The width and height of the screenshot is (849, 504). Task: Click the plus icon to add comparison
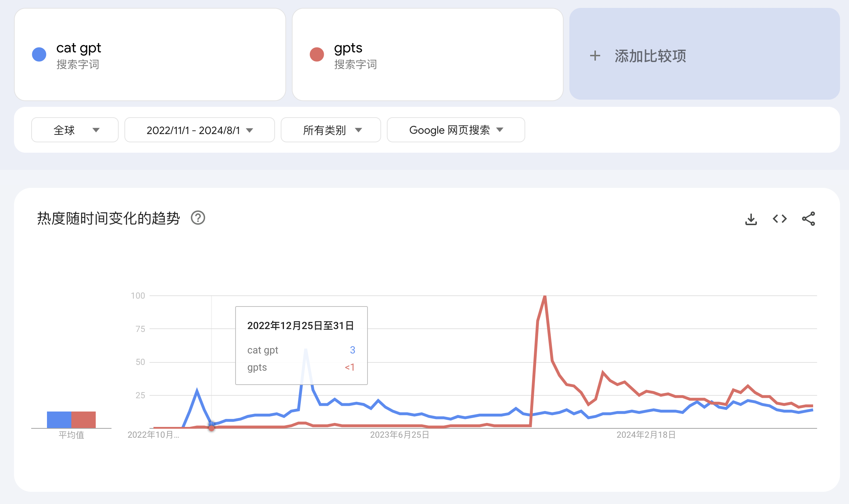point(595,56)
